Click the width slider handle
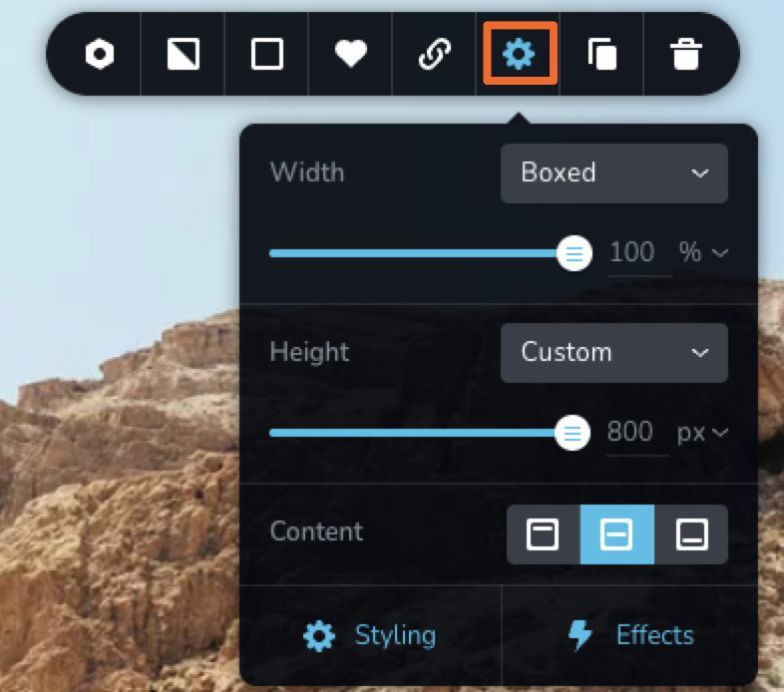 (574, 253)
